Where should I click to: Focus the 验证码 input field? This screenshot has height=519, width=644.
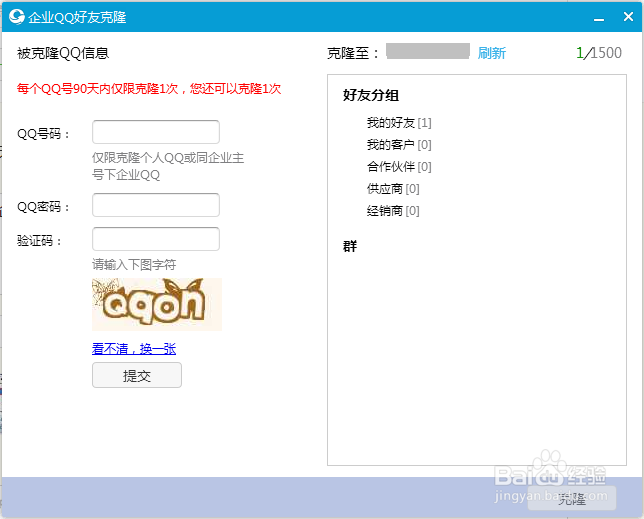(x=156, y=239)
